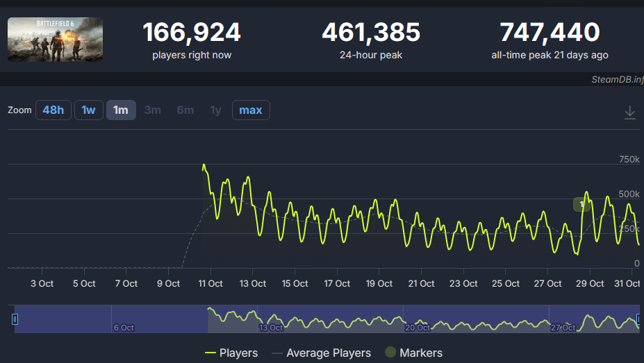Choose the 3m zoom option
644x363 pixels.
coord(153,110)
